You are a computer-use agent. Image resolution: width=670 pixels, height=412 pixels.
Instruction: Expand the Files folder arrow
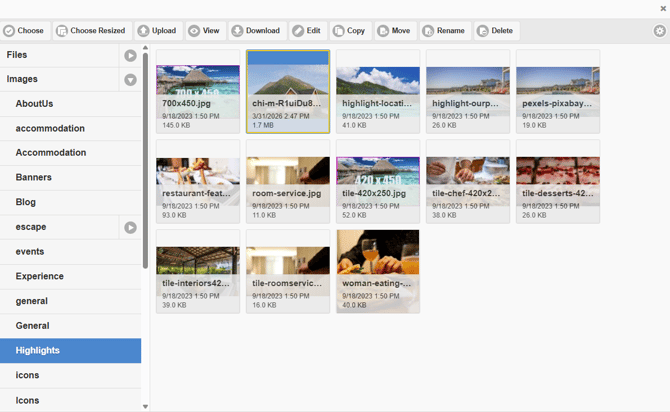coord(130,55)
